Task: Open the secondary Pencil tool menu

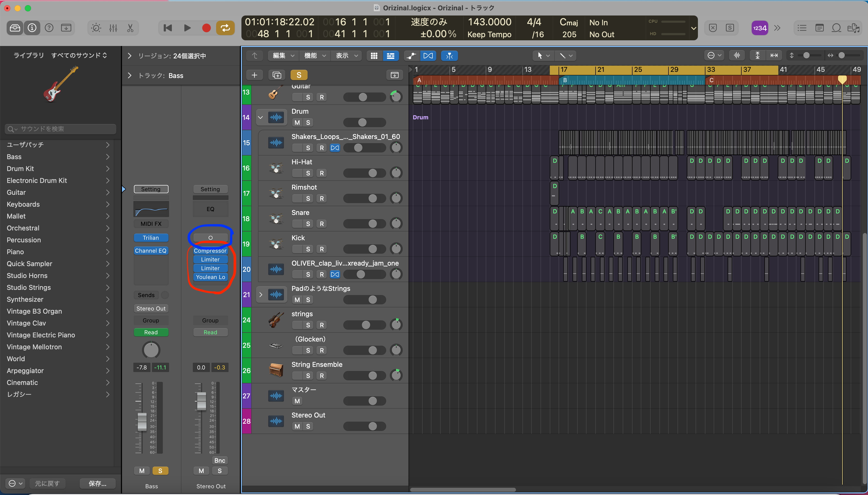Action: [566, 55]
